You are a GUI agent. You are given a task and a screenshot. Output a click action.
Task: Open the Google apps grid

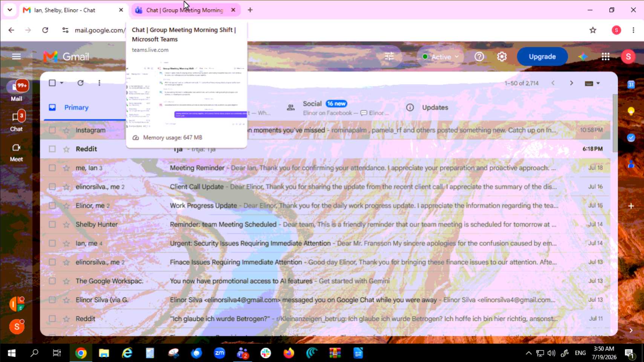[x=605, y=57]
